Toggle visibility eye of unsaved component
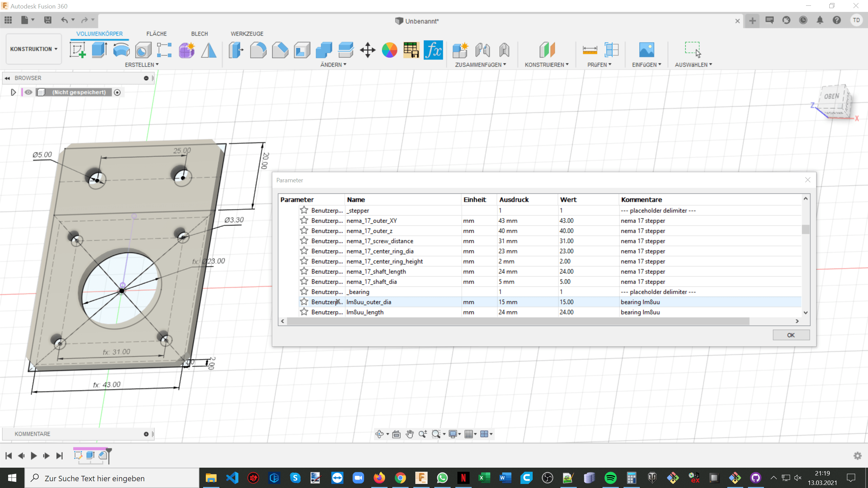The image size is (868, 488). point(28,92)
